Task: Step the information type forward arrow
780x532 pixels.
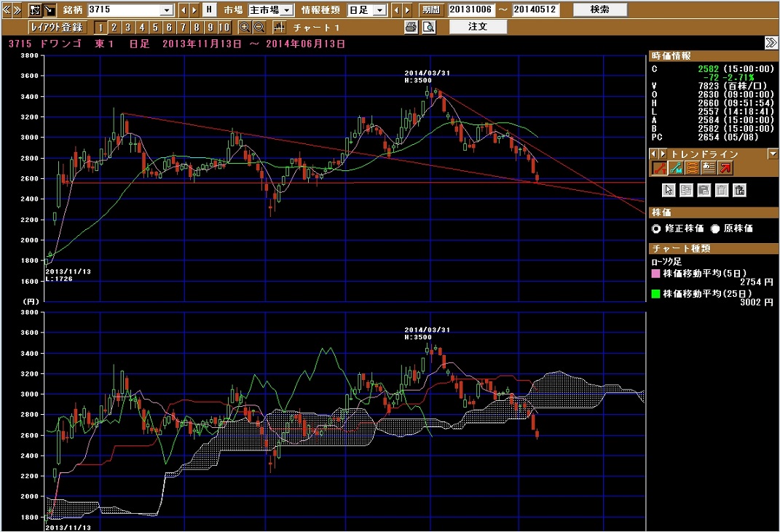Action: click(407, 10)
